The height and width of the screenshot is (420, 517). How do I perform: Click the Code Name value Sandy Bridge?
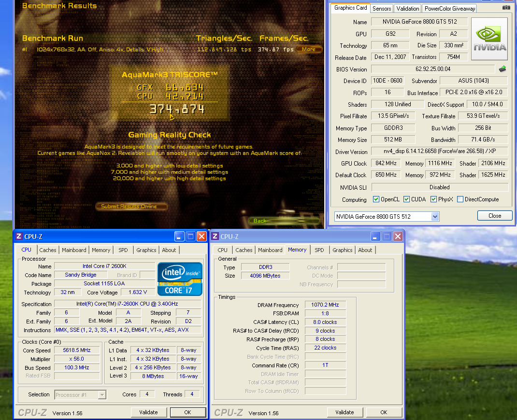point(81,275)
